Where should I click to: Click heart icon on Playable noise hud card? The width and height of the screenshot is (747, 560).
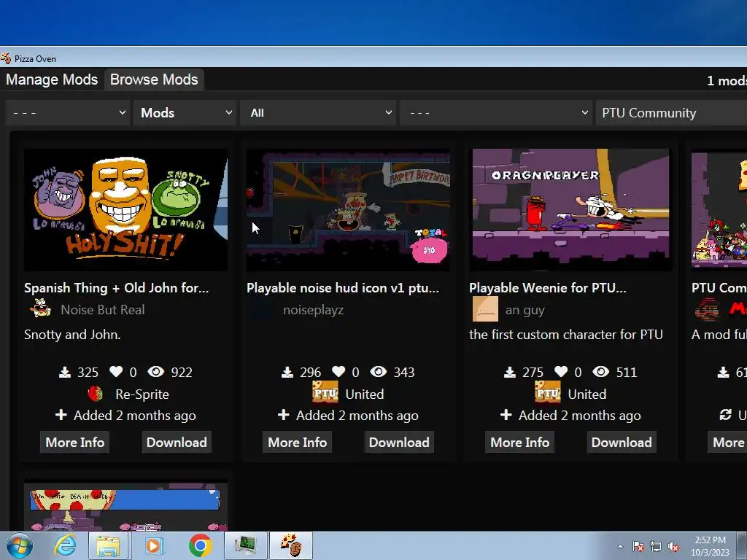tap(338, 371)
